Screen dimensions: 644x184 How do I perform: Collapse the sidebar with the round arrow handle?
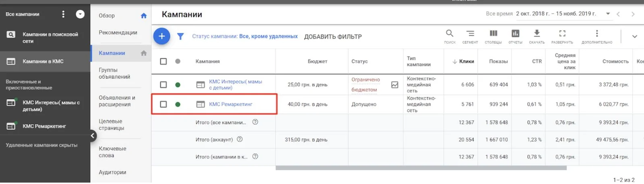coord(93,136)
